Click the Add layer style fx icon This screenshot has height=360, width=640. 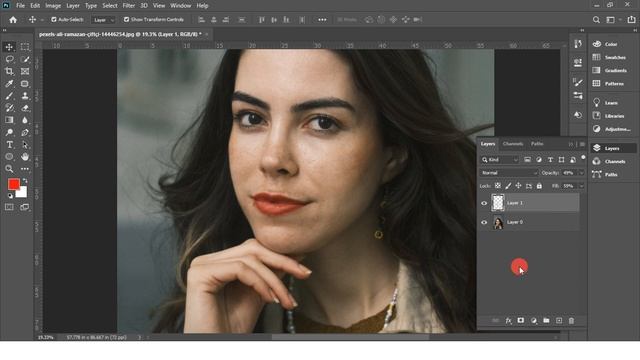coord(508,321)
